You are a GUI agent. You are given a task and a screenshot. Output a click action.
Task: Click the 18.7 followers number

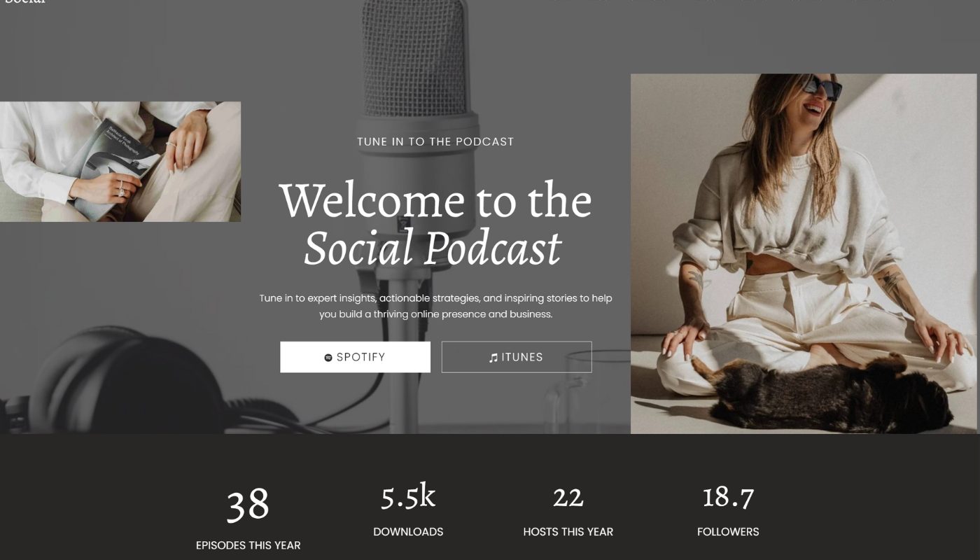pyautogui.click(x=728, y=497)
